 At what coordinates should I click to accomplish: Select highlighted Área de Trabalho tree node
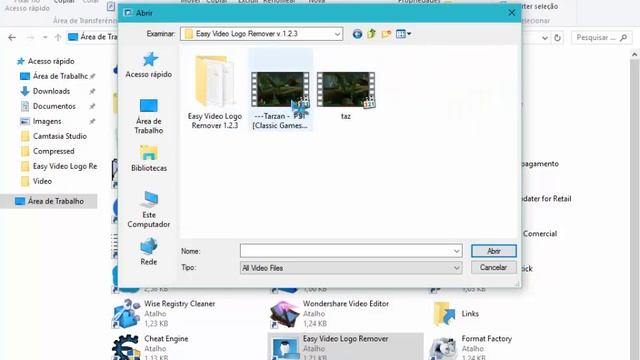pos(49,201)
